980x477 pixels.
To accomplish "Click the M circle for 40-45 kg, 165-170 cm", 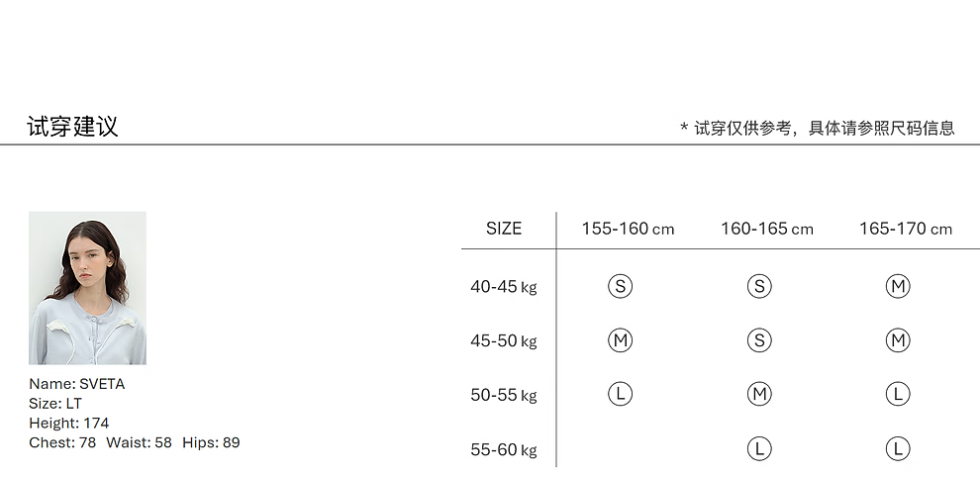I will coord(898,287).
